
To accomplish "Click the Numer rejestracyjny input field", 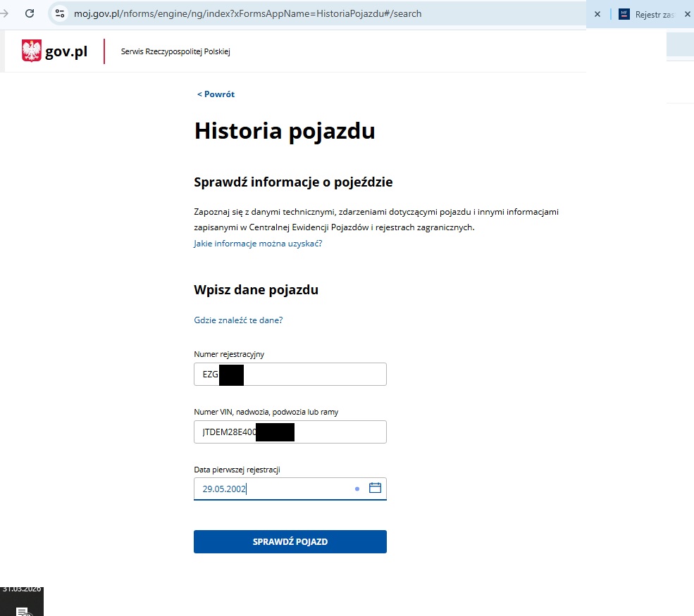I will point(290,374).
